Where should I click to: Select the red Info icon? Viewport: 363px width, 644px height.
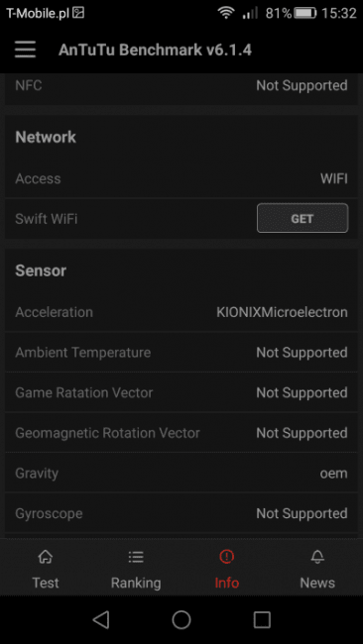coord(226,557)
